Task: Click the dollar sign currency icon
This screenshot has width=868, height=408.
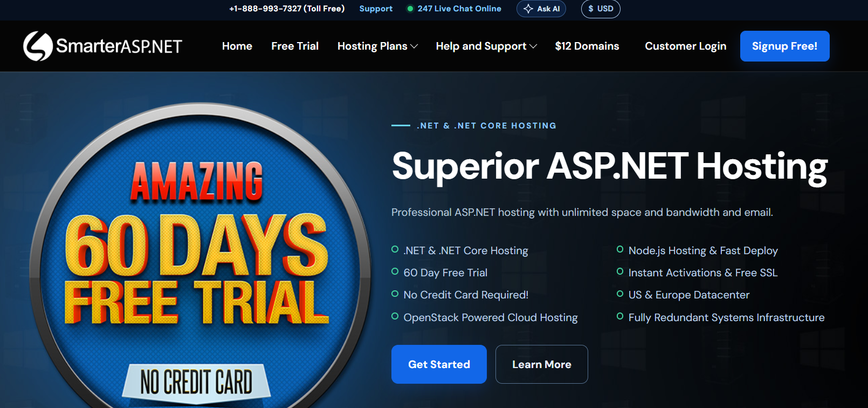Action: pyautogui.click(x=591, y=9)
